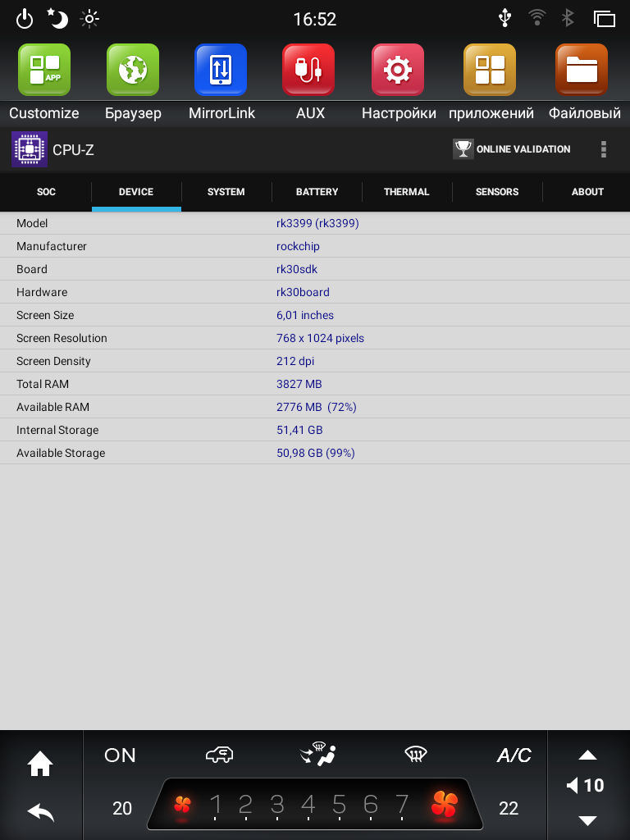This screenshot has width=630, height=840.
Task: Tap the power icon in status bar
Action: (x=25, y=20)
